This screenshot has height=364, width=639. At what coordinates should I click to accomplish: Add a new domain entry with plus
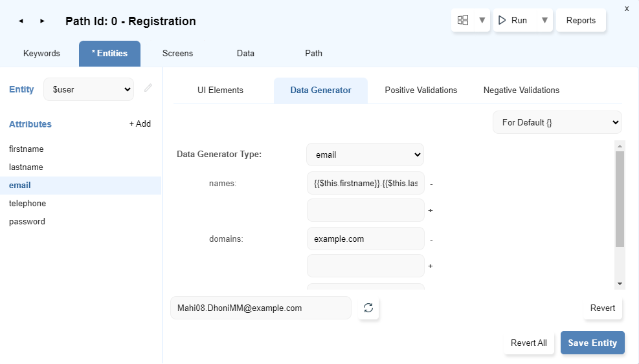pyautogui.click(x=431, y=266)
